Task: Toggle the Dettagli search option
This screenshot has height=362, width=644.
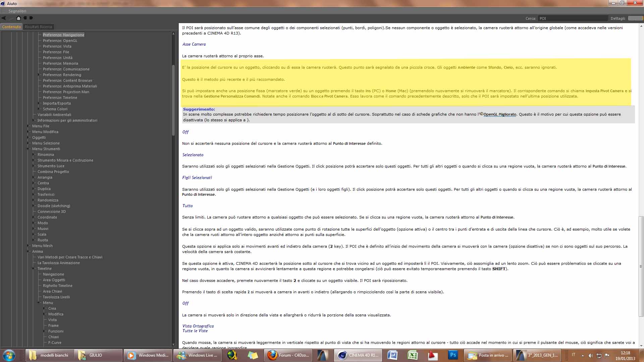Action: click(635, 18)
